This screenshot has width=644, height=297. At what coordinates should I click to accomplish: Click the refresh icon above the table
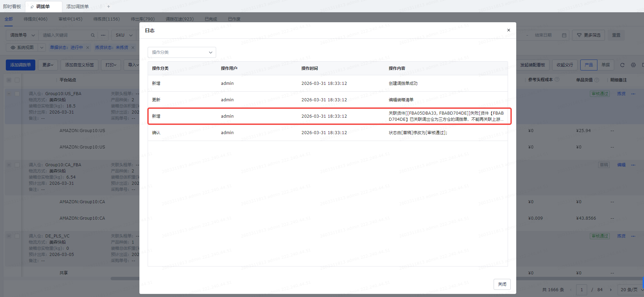(622, 65)
